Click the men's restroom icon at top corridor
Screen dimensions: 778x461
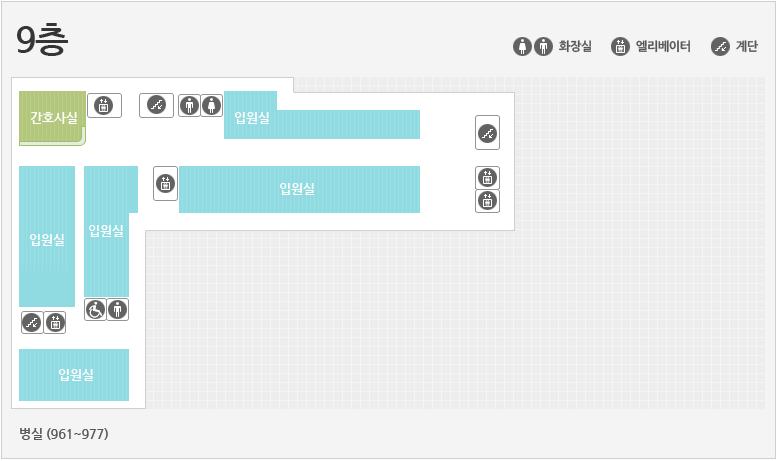[189, 106]
